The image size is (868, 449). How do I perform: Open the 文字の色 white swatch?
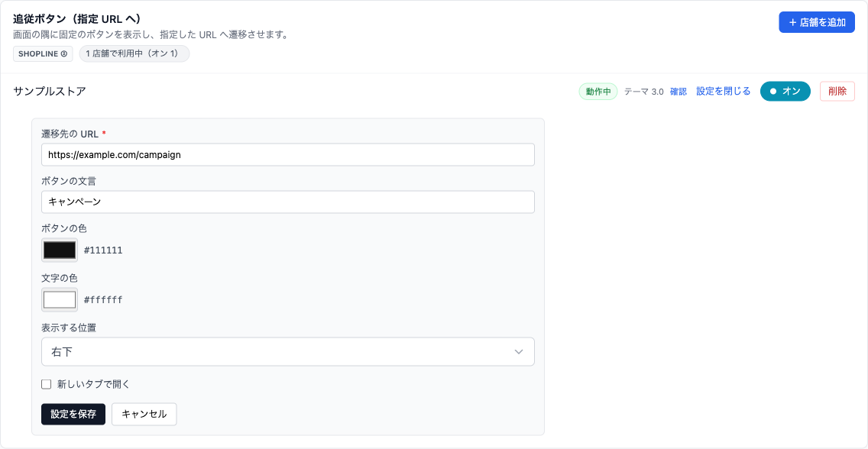click(x=60, y=299)
